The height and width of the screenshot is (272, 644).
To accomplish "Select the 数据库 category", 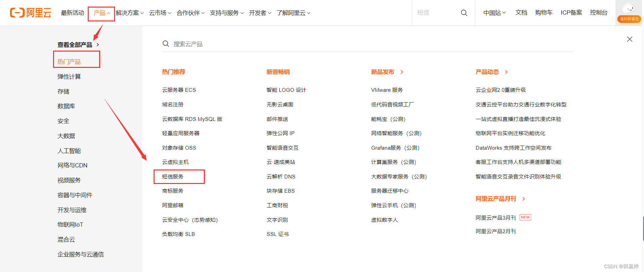I will (66, 106).
